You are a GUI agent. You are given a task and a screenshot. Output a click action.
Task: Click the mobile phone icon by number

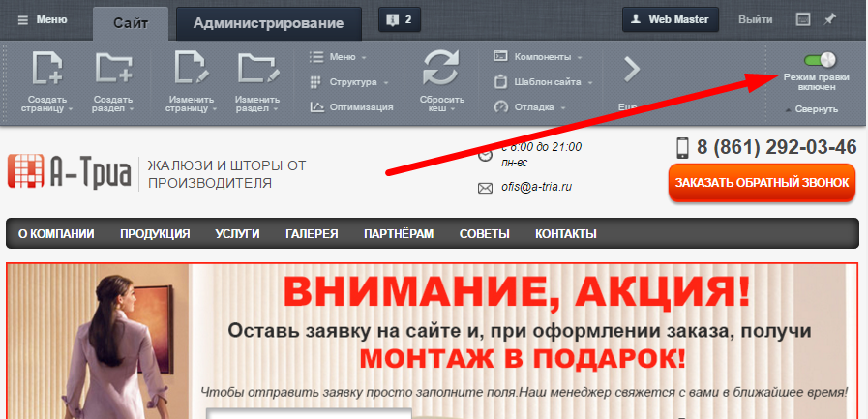(683, 148)
